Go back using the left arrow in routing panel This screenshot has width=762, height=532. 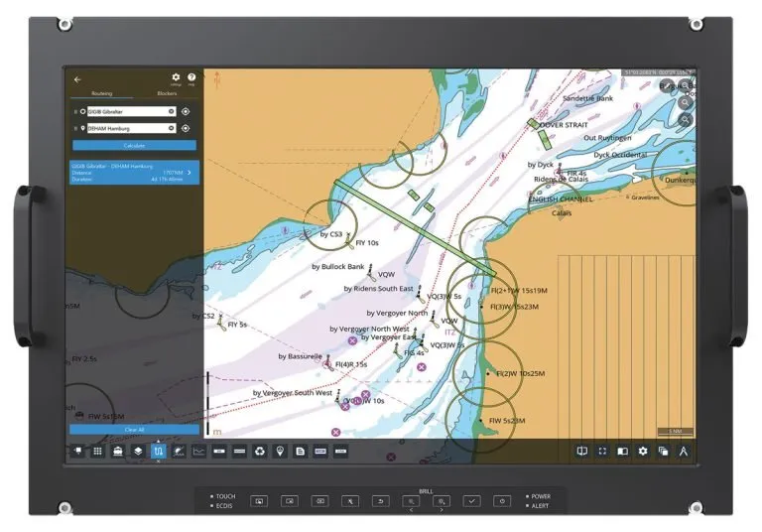pyautogui.click(x=77, y=79)
